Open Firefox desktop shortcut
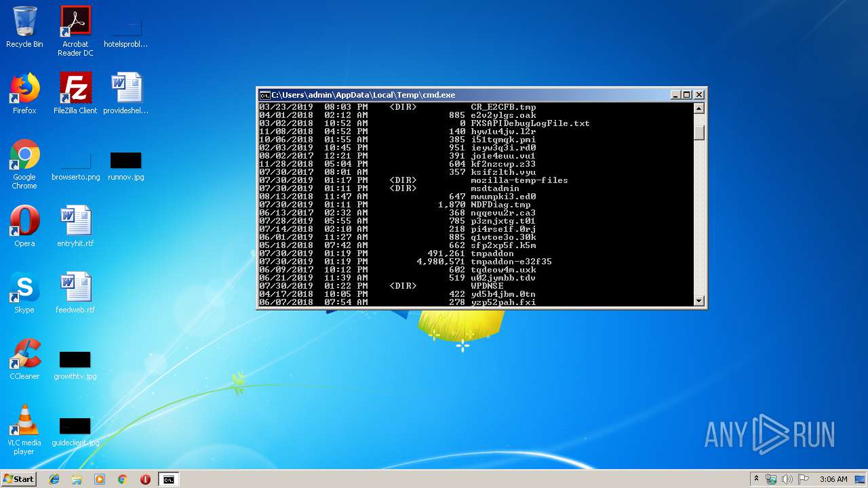The height and width of the screenshot is (488, 868). (x=24, y=94)
